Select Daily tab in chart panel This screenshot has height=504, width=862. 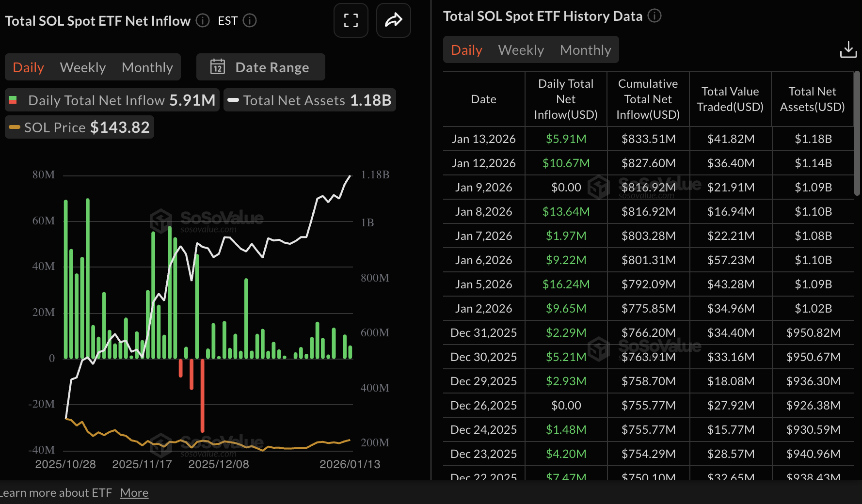(x=28, y=67)
